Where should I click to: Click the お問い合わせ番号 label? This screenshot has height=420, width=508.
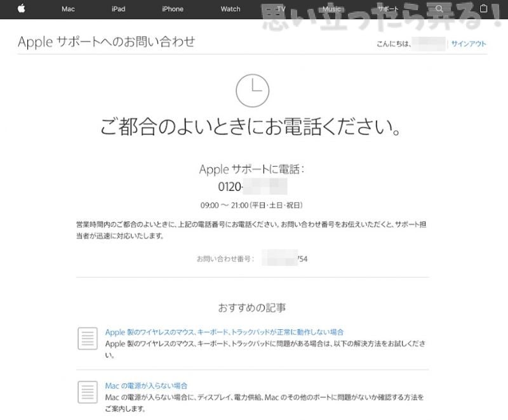point(225,259)
